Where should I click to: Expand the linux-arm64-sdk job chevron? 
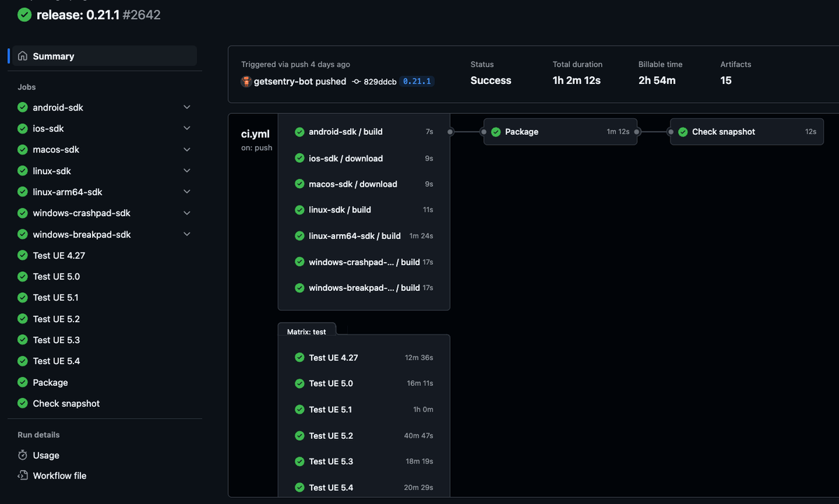coord(187,192)
